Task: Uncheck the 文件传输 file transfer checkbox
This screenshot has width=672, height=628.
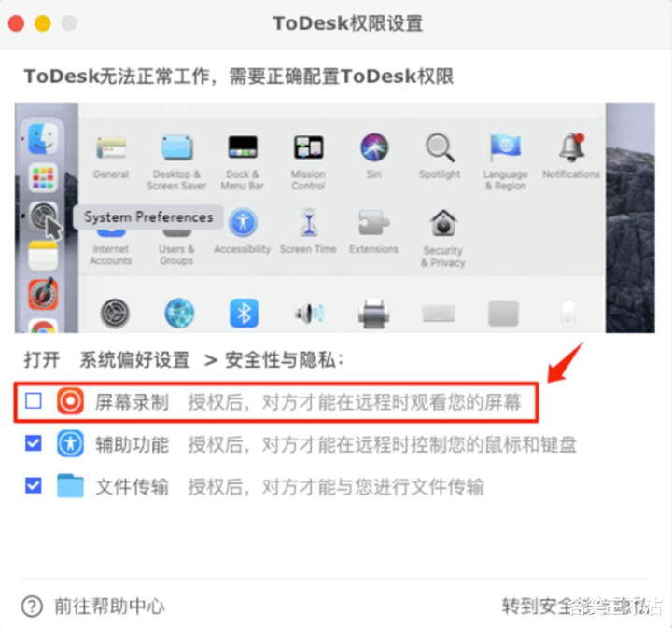Action: click(34, 486)
